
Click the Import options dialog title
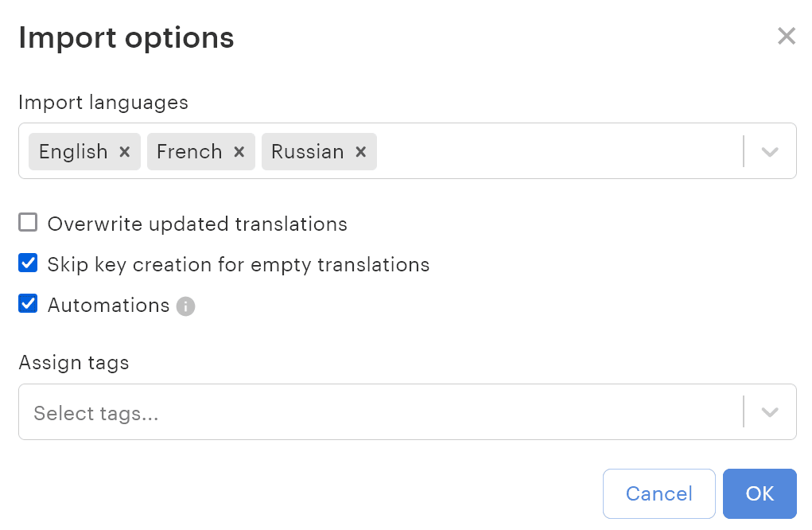click(126, 37)
